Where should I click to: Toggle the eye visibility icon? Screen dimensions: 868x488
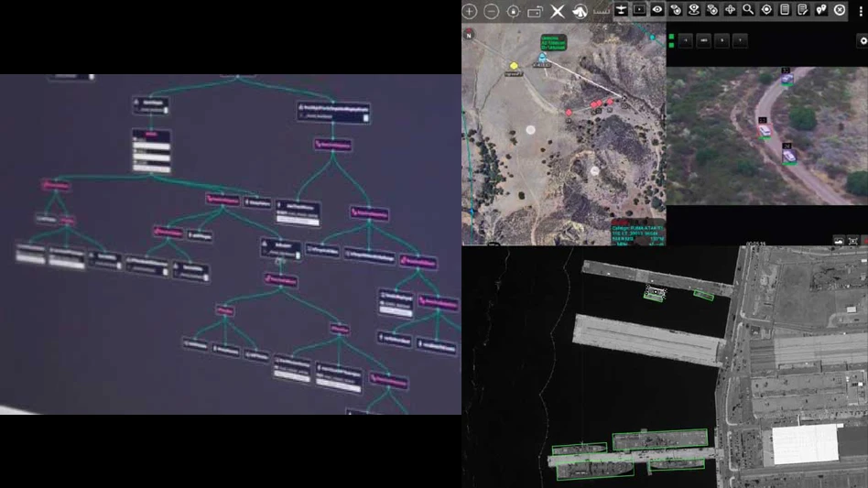pos(657,10)
